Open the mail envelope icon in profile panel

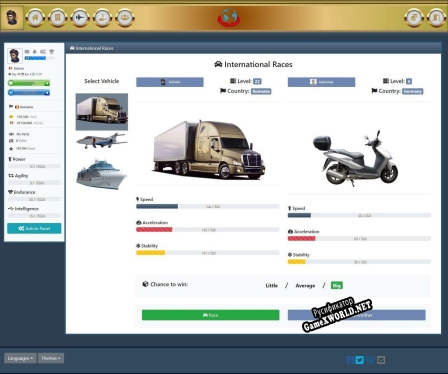pyautogui.click(x=27, y=52)
